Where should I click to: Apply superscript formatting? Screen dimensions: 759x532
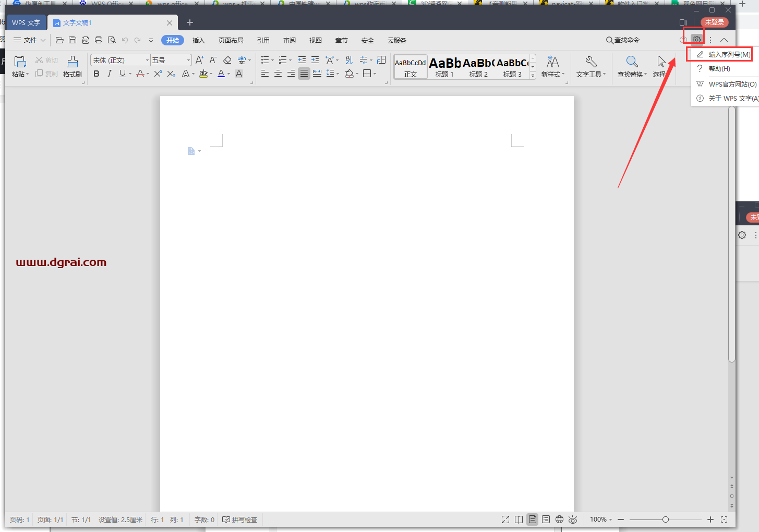pyautogui.click(x=157, y=74)
